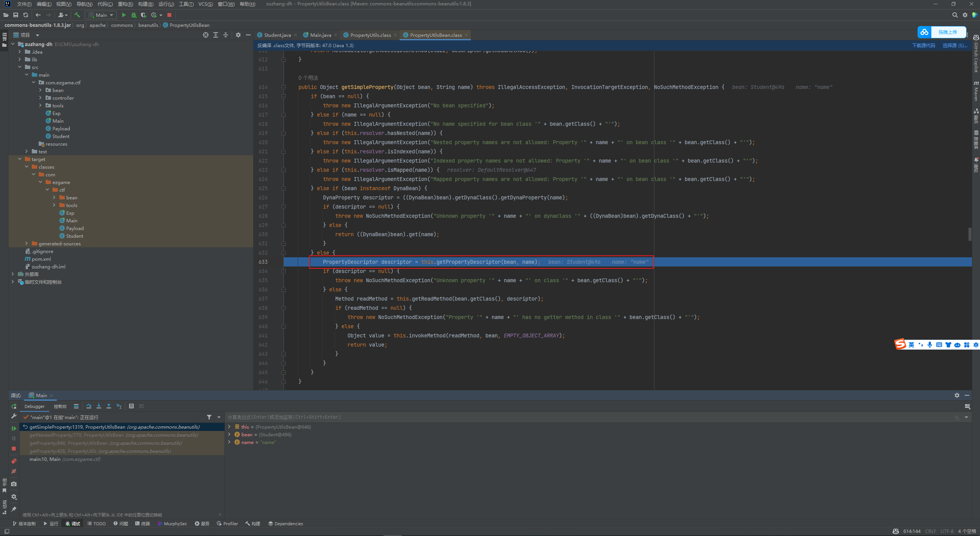The height and width of the screenshot is (536, 980).
Task: Select opened file target icon in Project panel
Action: 206,35
